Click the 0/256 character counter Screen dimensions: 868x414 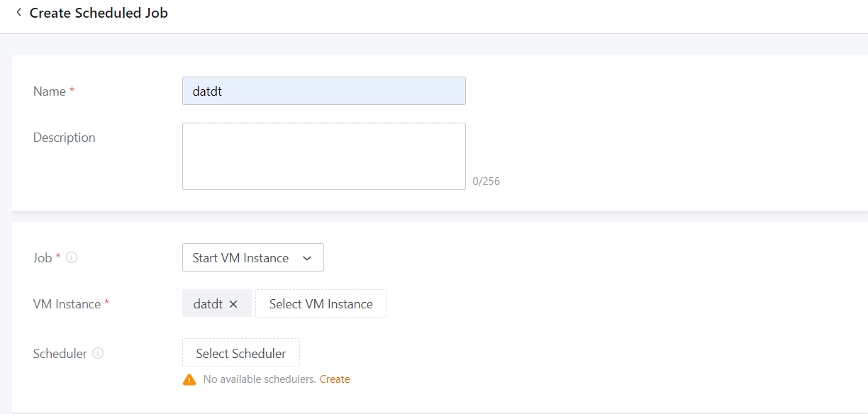pos(486,181)
